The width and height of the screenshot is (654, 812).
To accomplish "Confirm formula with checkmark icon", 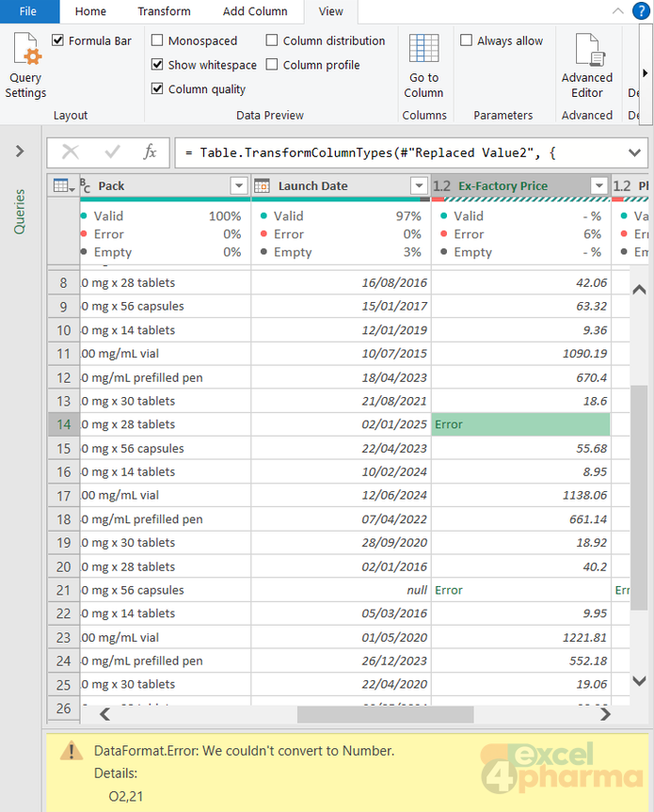I will (112, 152).
